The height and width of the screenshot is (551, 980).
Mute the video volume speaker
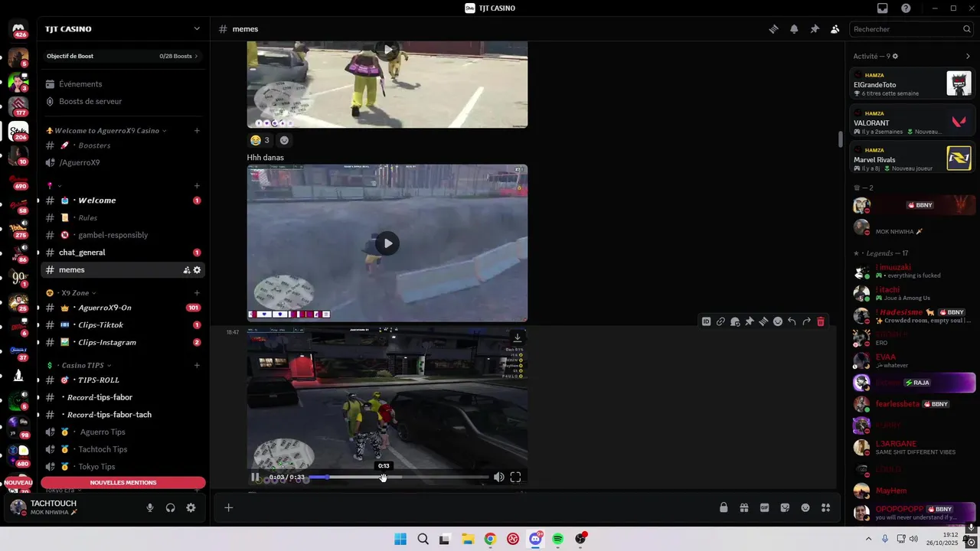click(x=498, y=477)
